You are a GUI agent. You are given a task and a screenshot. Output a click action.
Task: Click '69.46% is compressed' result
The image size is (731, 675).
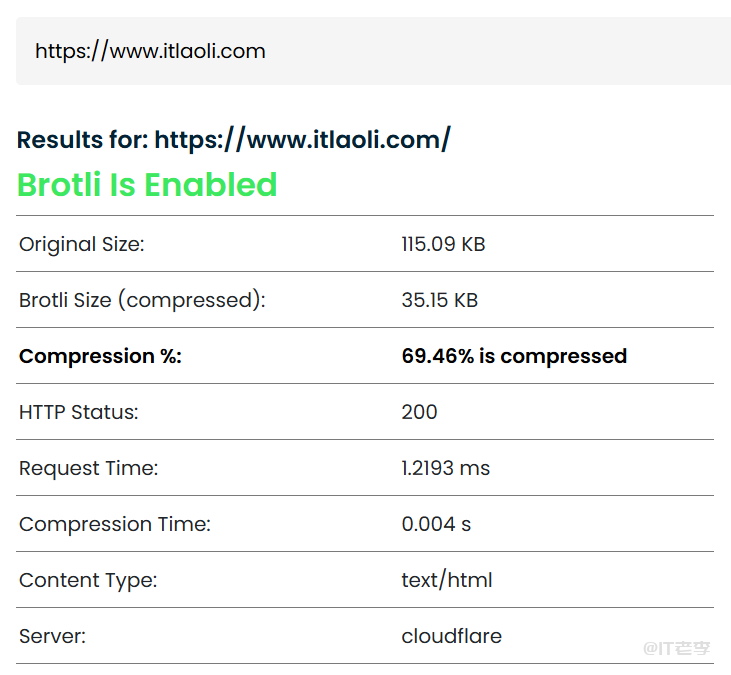pyautogui.click(x=514, y=356)
